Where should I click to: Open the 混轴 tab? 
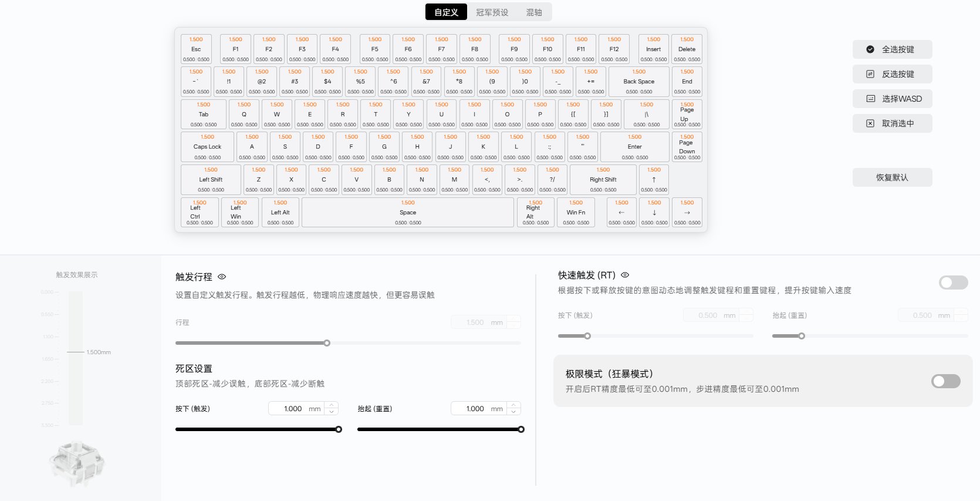[x=534, y=12]
